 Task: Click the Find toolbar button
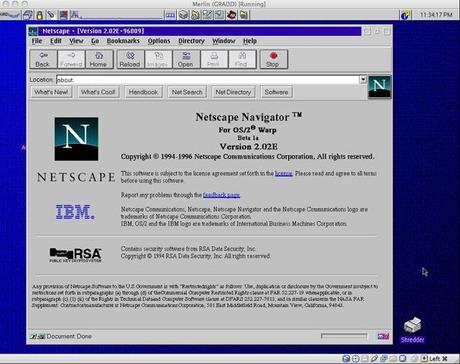(242, 59)
